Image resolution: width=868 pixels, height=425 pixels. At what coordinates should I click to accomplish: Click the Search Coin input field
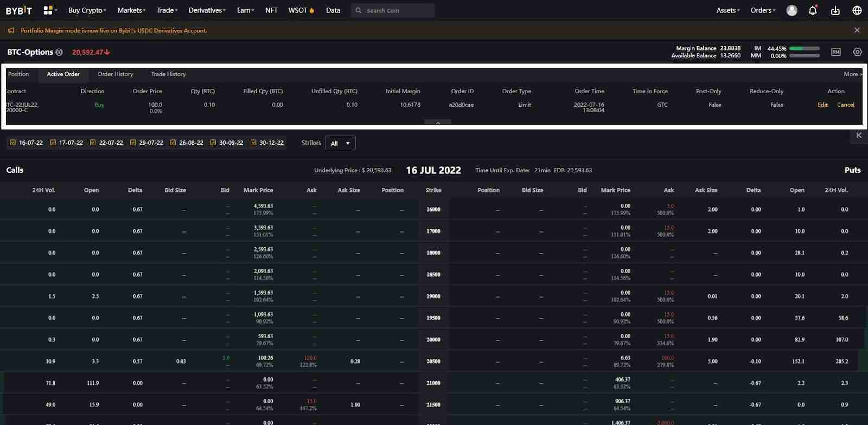click(x=393, y=10)
